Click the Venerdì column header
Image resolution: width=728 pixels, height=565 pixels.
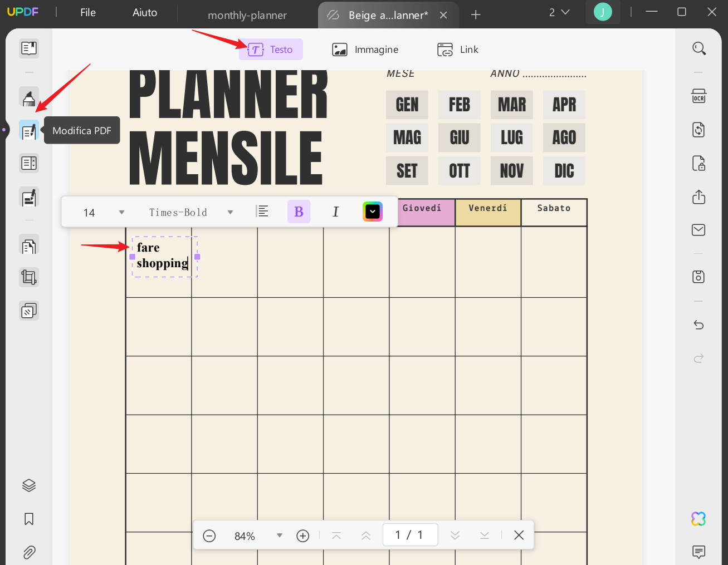point(488,212)
